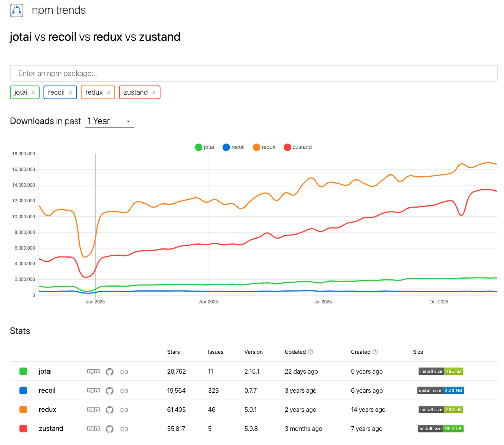504x445 pixels.
Task: Show help for the Created column
Action: pyautogui.click(x=375, y=352)
